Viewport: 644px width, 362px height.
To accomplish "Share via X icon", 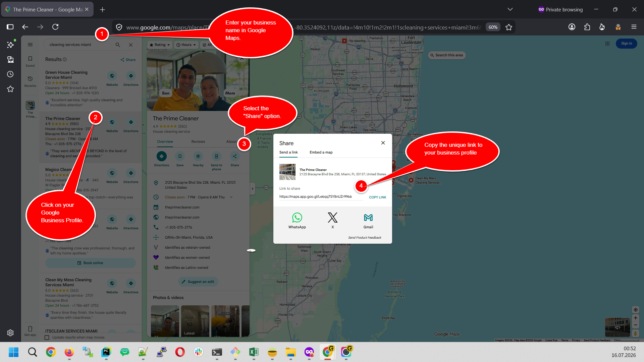I will pyautogui.click(x=332, y=218).
